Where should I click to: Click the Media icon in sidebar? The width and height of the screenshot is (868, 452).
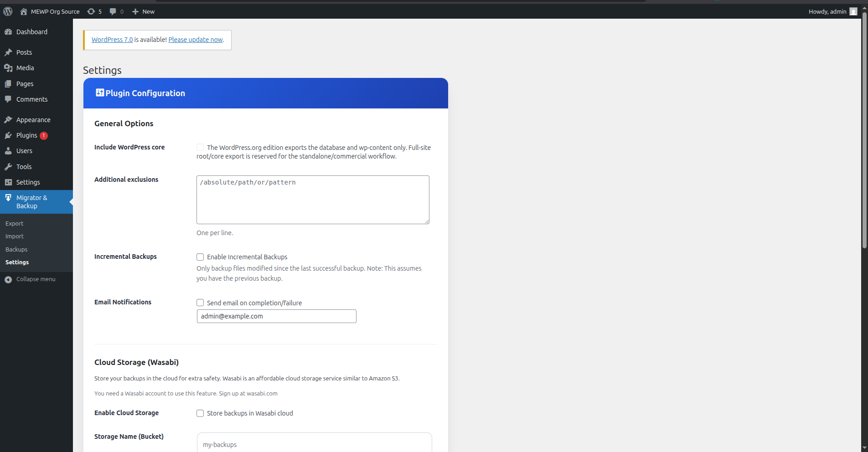(8, 68)
